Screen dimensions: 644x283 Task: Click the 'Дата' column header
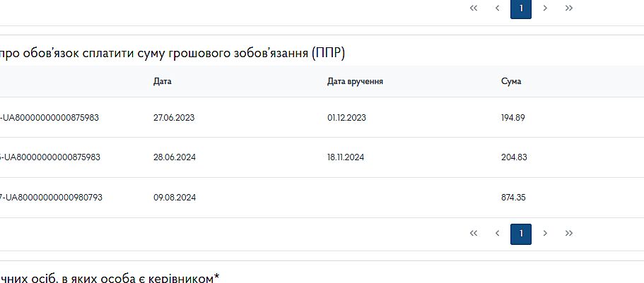163,82
